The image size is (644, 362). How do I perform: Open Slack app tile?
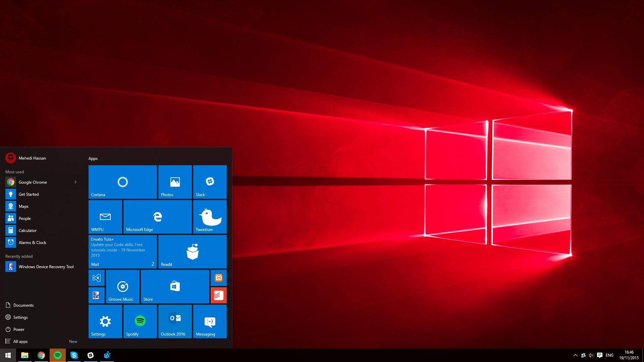pyautogui.click(x=209, y=181)
